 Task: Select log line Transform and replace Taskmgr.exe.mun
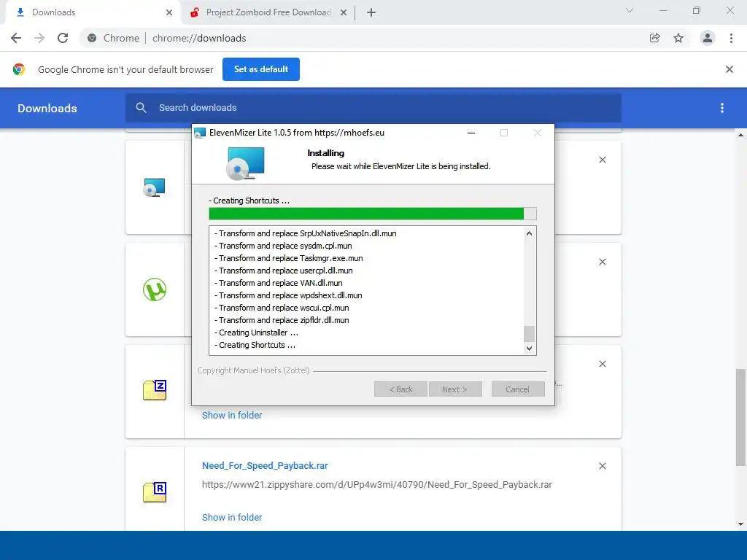click(289, 258)
